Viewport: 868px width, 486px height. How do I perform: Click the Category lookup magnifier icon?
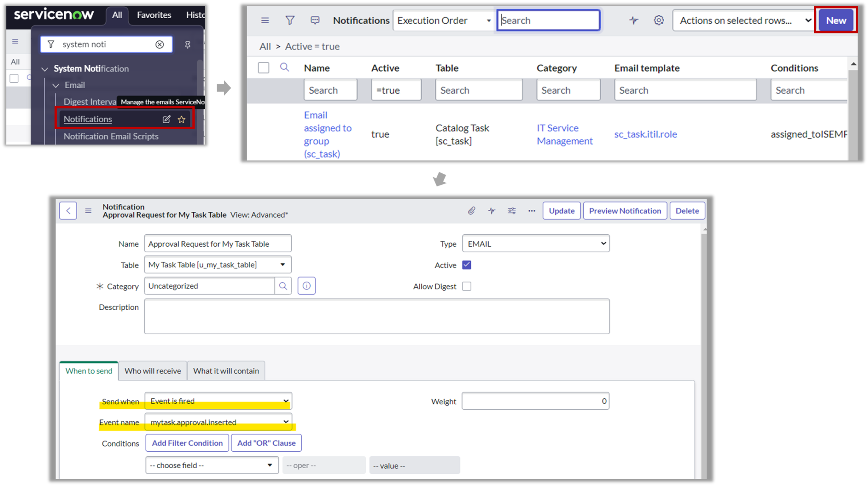tap(283, 286)
